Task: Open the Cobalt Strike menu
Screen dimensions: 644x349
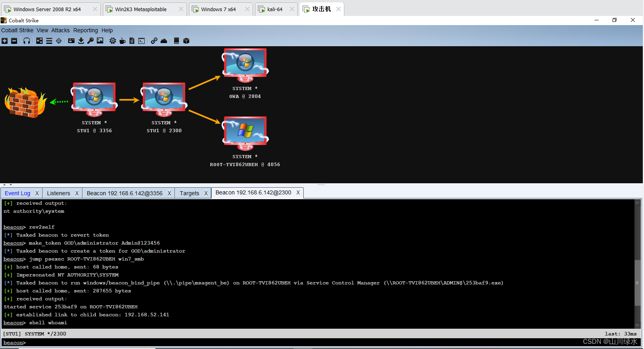Action: coord(17,30)
